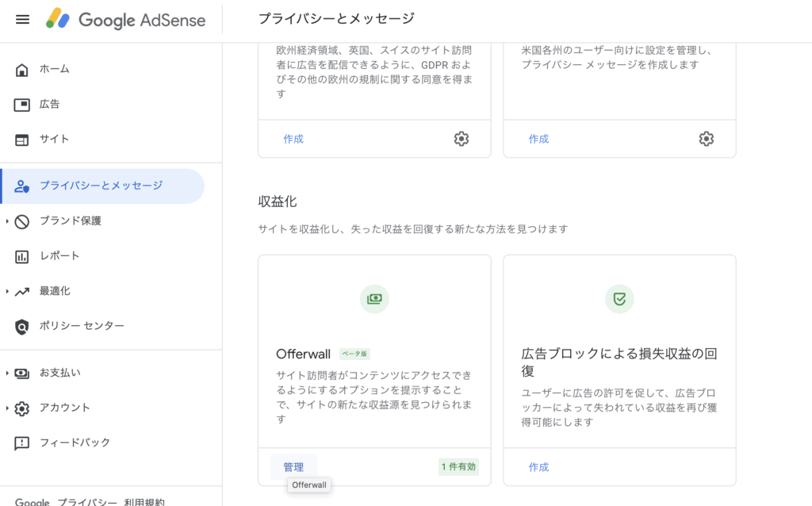The width and height of the screenshot is (812, 506).
Task: Click the 収益化 section heading
Action: 277,201
